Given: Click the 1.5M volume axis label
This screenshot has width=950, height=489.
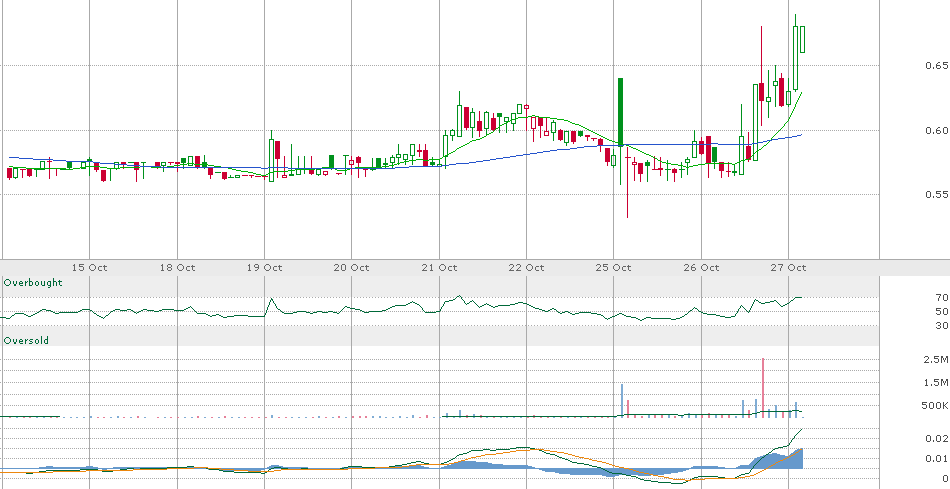Looking at the screenshot, I should 936,382.
